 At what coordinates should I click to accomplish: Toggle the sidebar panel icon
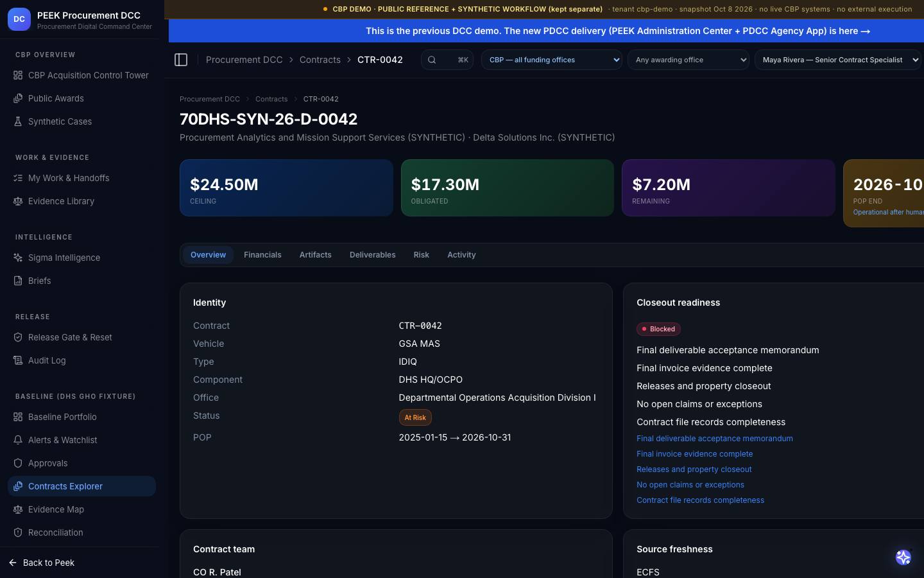tap(181, 60)
